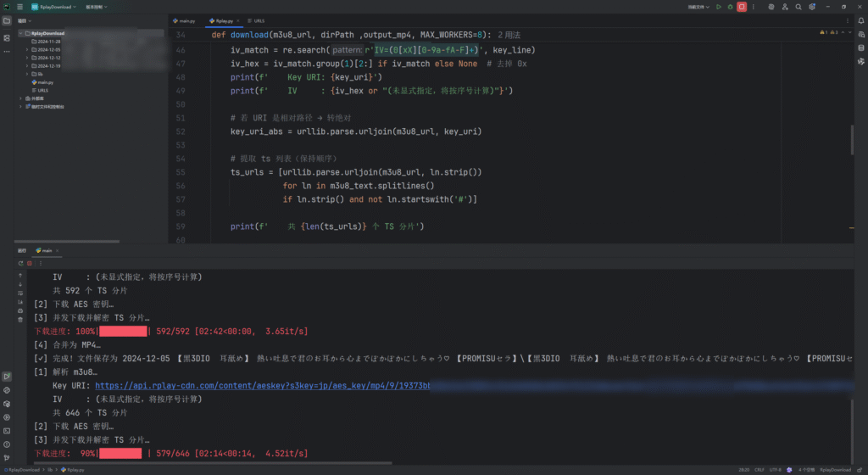Open main.py in project tree
The height and width of the screenshot is (475, 868).
42,82
